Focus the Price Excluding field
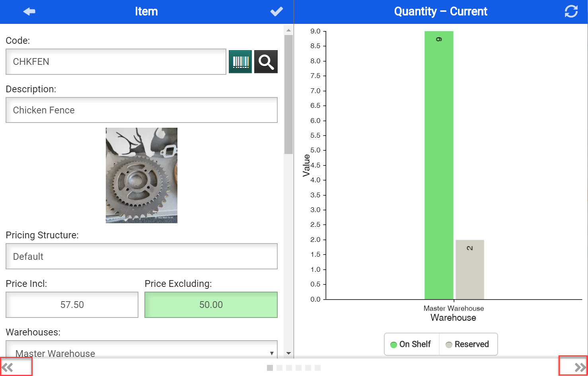Viewport: 588px width, 376px height. (x=211, y=305)
